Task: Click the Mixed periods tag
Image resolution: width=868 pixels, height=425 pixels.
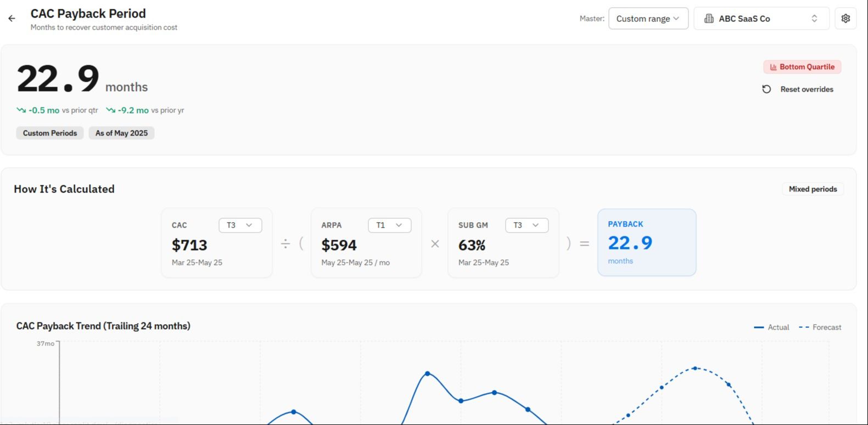Action: point(813,189)
